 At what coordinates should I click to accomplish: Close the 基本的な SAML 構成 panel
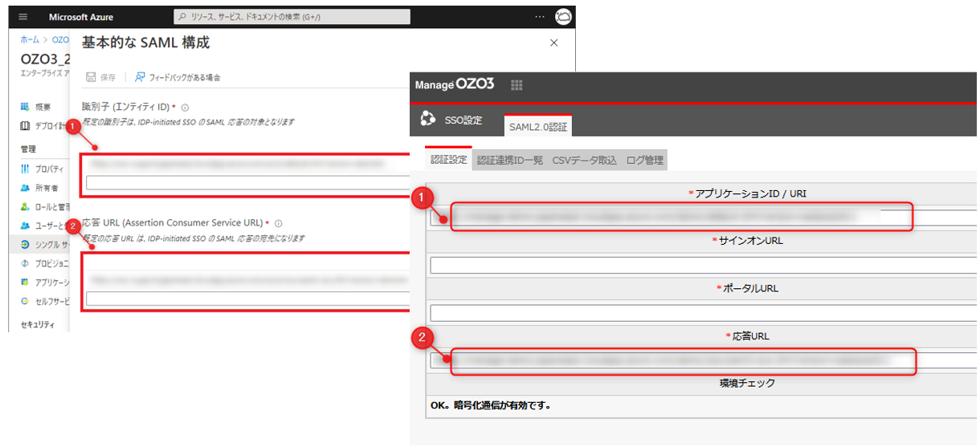pos(553,43)
